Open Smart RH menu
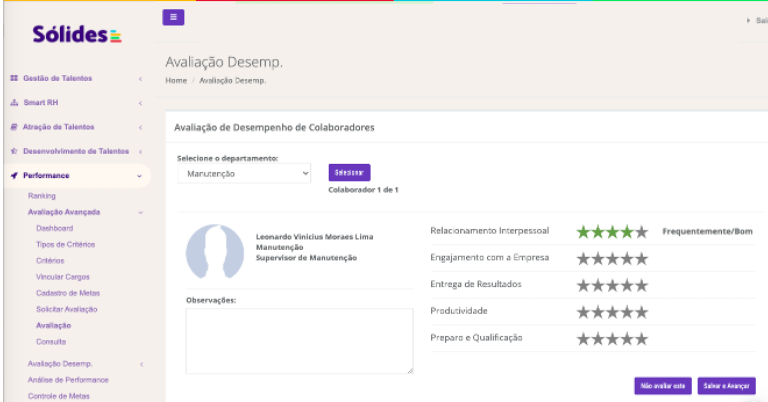Image resolution: width=768 pixels, height=402 pixels. point(41,103)
